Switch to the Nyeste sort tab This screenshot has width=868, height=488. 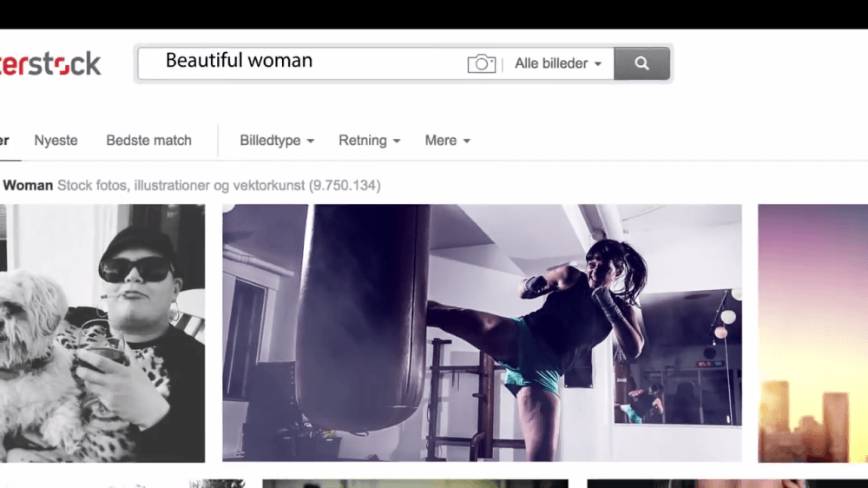point(56,141)
